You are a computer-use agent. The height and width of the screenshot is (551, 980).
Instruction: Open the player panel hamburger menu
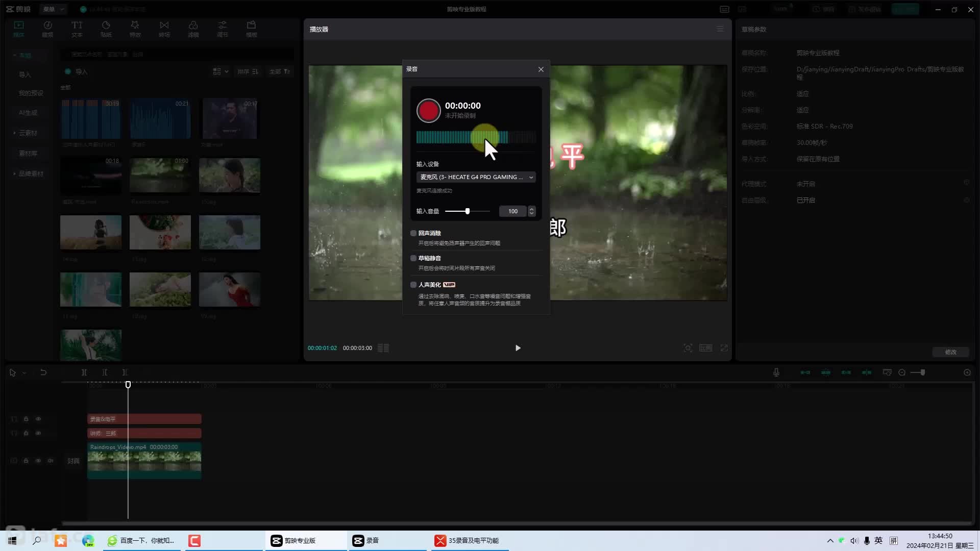(720, 29)
